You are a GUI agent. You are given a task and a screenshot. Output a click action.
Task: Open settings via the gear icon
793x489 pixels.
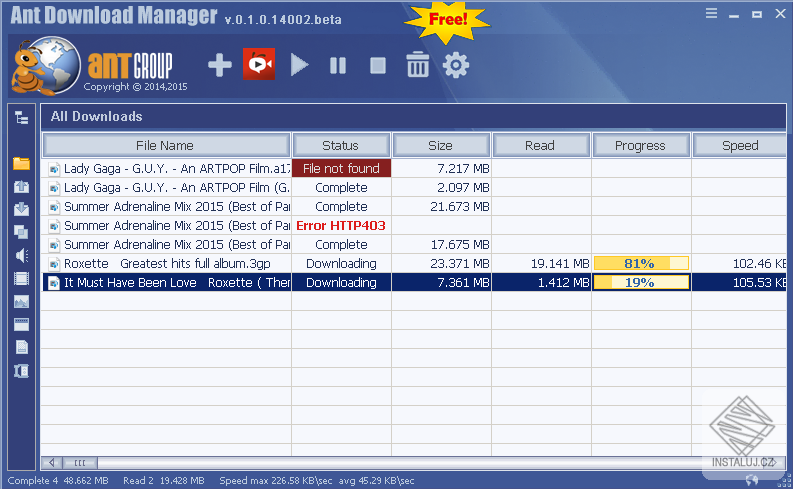456,65
